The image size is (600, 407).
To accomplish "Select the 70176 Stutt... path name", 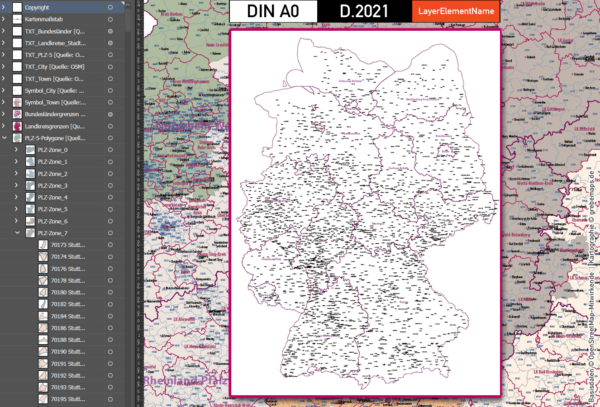I will tap(68, 269).
